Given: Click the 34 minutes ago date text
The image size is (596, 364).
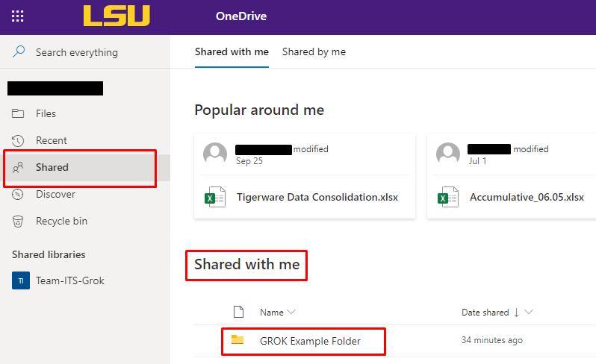Looking at the screenshot, I should pyautogui.click(x=492, y=340).
